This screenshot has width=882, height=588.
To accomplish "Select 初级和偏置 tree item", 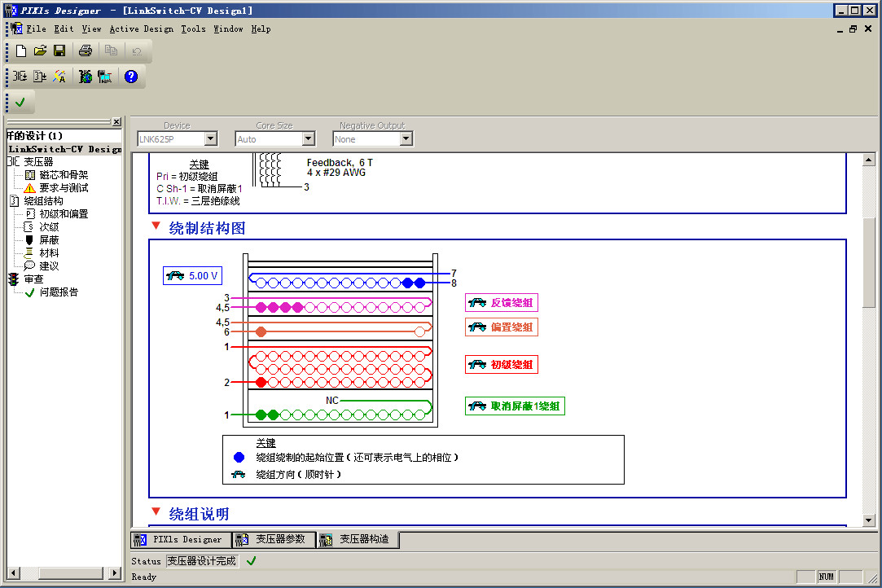I will (x=64, y=214).
